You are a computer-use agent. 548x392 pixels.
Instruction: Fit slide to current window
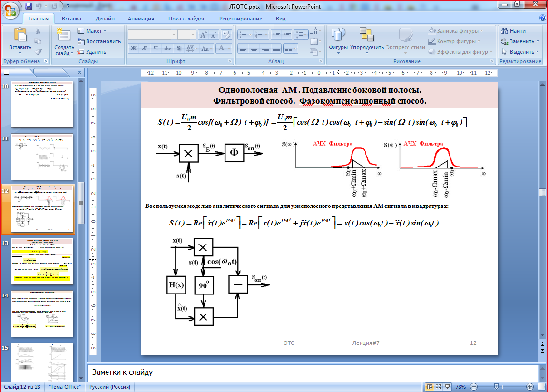point(541,387)
